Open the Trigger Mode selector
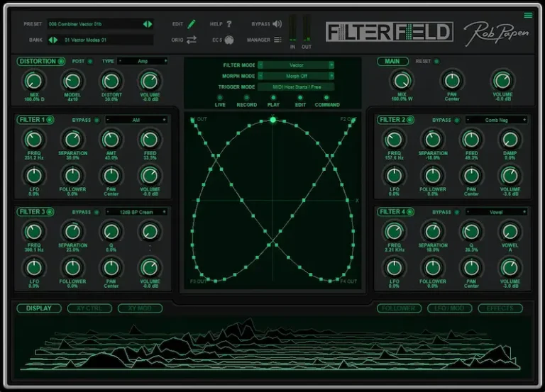The height and width of the screenshot is (392, 545). (x=296, y=86)
